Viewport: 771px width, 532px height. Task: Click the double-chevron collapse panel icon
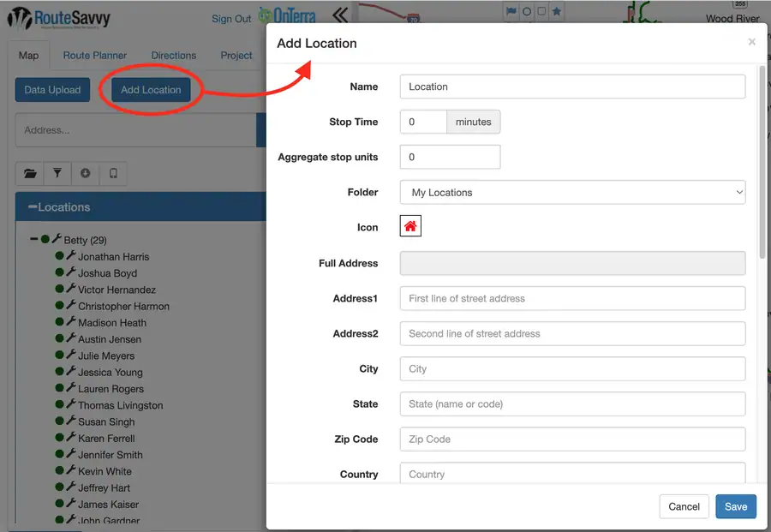(340, 15)
